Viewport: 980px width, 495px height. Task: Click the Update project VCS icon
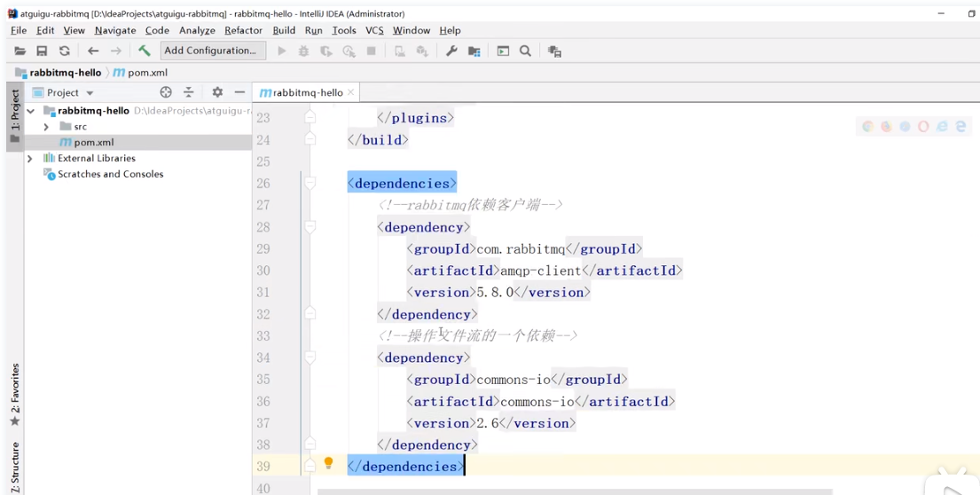pos(422,51)
